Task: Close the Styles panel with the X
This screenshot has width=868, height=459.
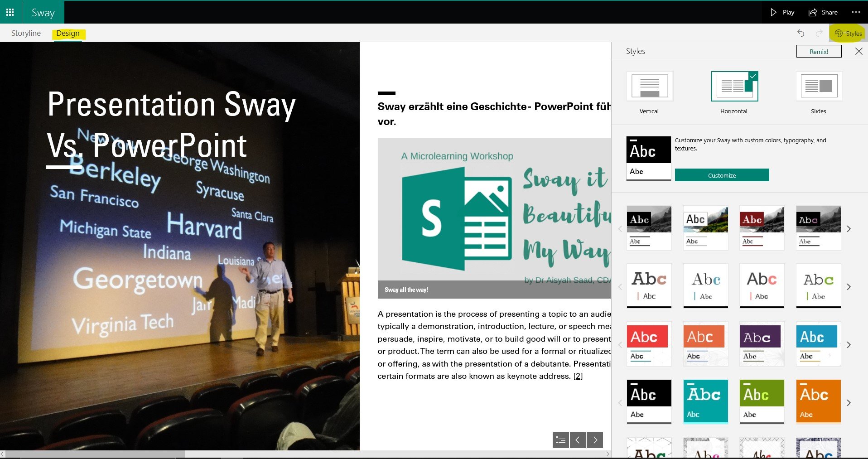Action: tap(858, 51)
